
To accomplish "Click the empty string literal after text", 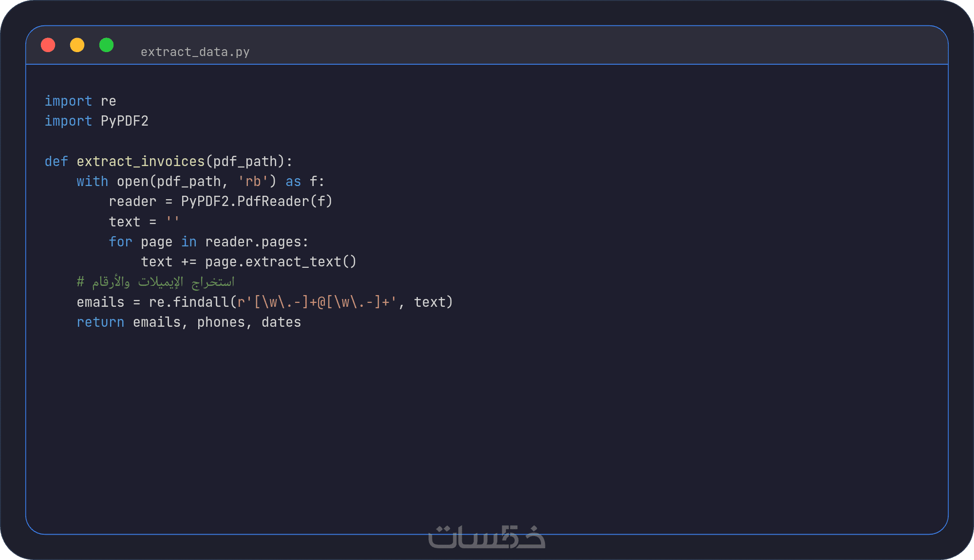I will pos(172,222).
